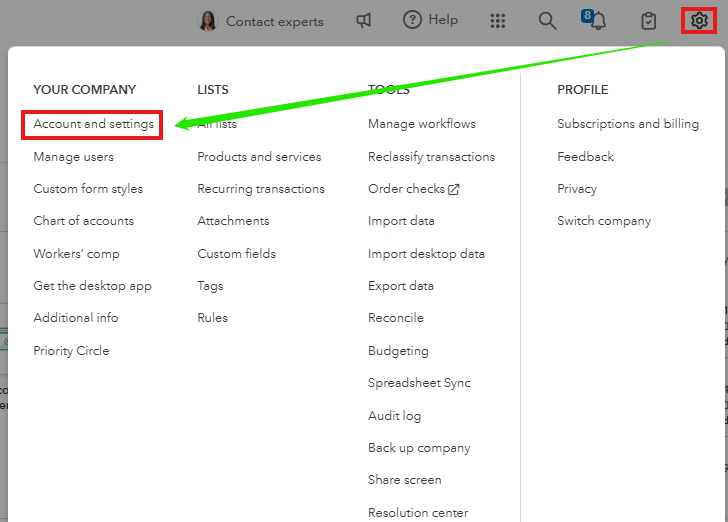The width and height of the screenshot is (728, 522).
Task: Open Products and services
Action: tap(259, 157)
